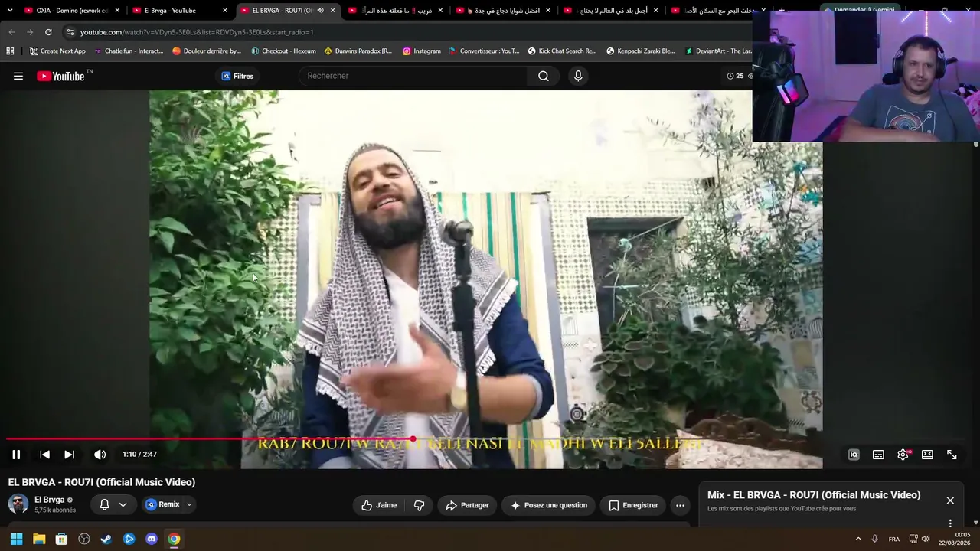The width and height of the screenshot is (980, 551).
Task: Close the EL BRVGA - ROU7I tab
Action: 332,11
